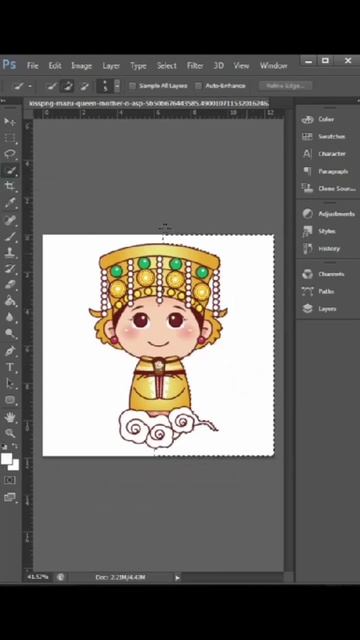Click the foreground color swatch
The width and height of the screenshot is (360, 640).
[6, 459]
